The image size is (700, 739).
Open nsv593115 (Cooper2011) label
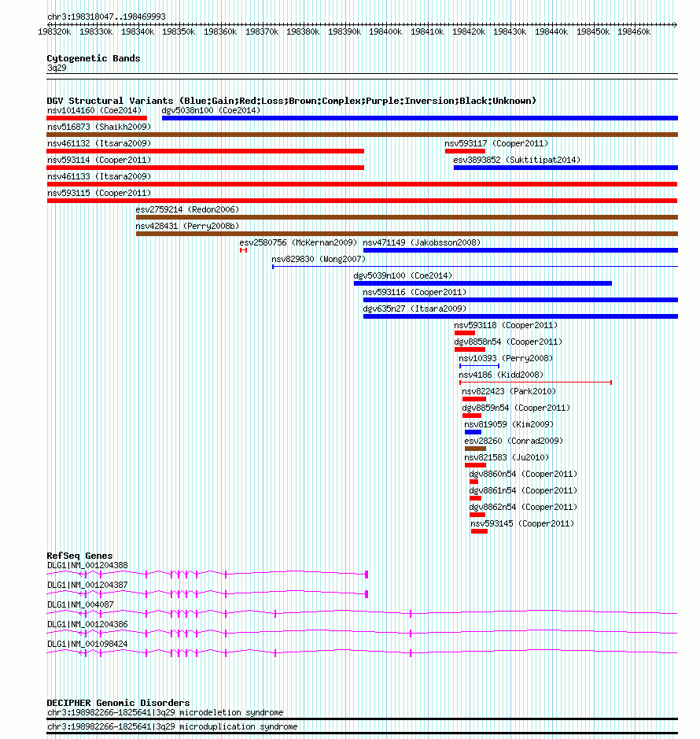coord(99,193)
